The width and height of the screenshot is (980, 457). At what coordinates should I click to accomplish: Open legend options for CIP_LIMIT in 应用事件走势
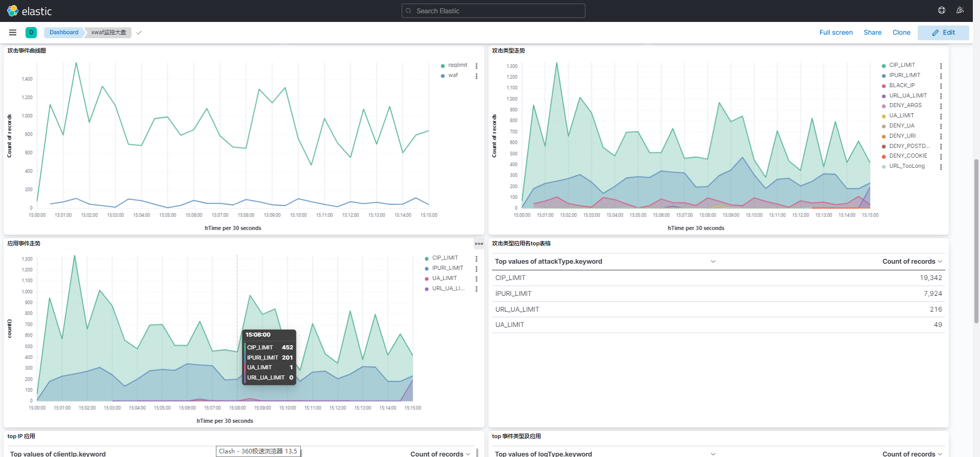tap(477, 259)
